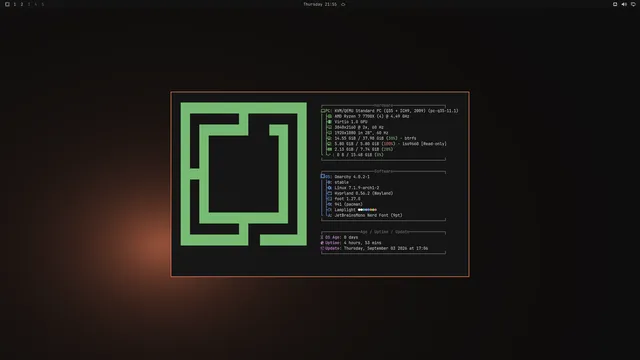The height and width of the screenshot is (360, 640).
Task: Switch to workspace 4
Action: [36, 4]
